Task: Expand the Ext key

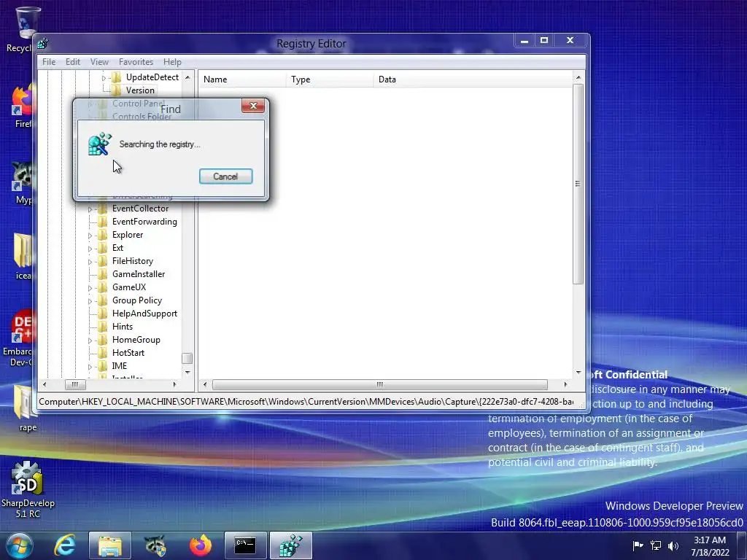Action: [x=90, y=249]
